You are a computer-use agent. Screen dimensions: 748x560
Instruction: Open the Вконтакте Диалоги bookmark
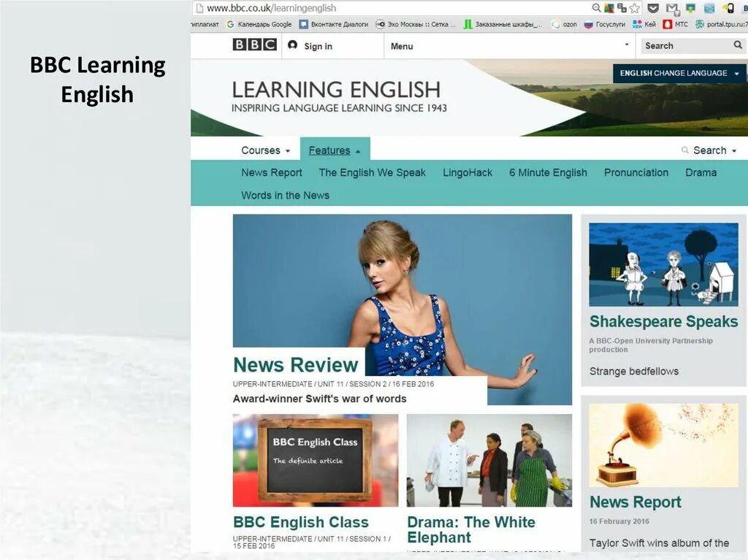coord(333,24)
